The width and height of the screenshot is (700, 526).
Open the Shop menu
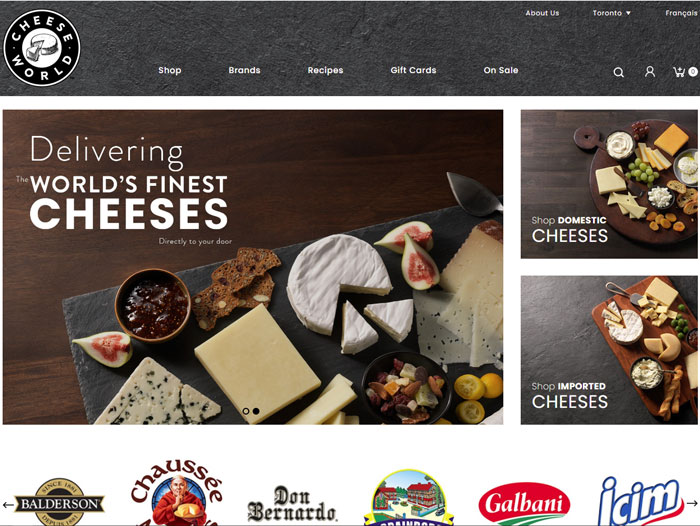tap(170, 70)
